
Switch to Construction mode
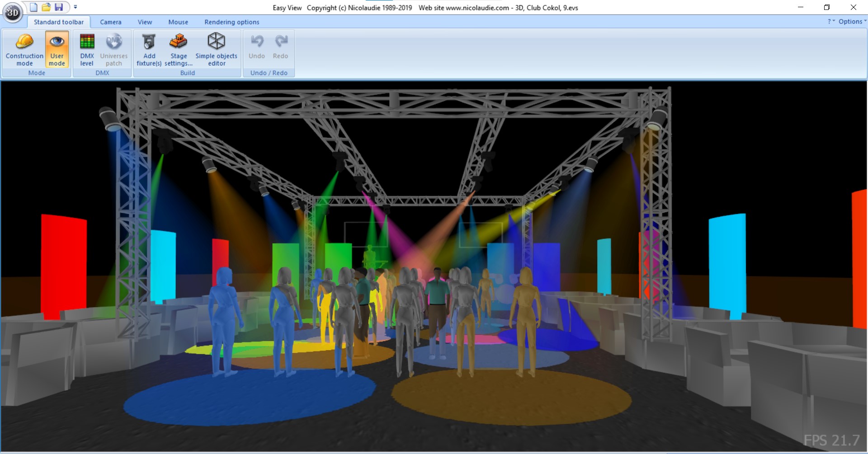coord(24,50)
